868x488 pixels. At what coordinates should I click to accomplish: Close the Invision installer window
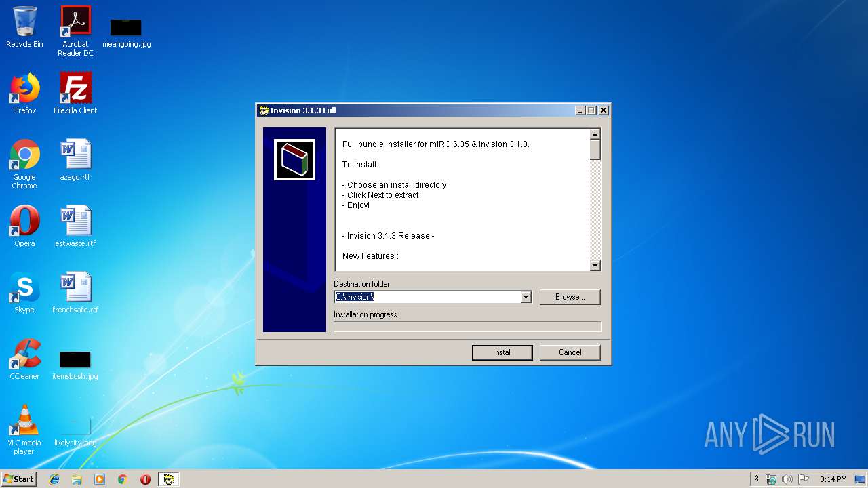(604, 110)
